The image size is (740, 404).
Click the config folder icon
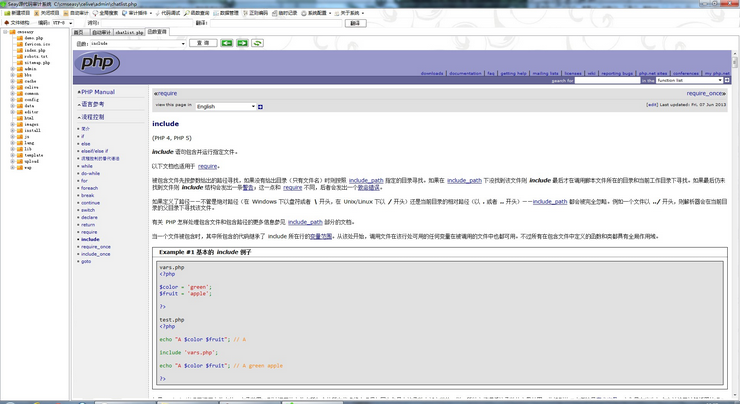20,100
